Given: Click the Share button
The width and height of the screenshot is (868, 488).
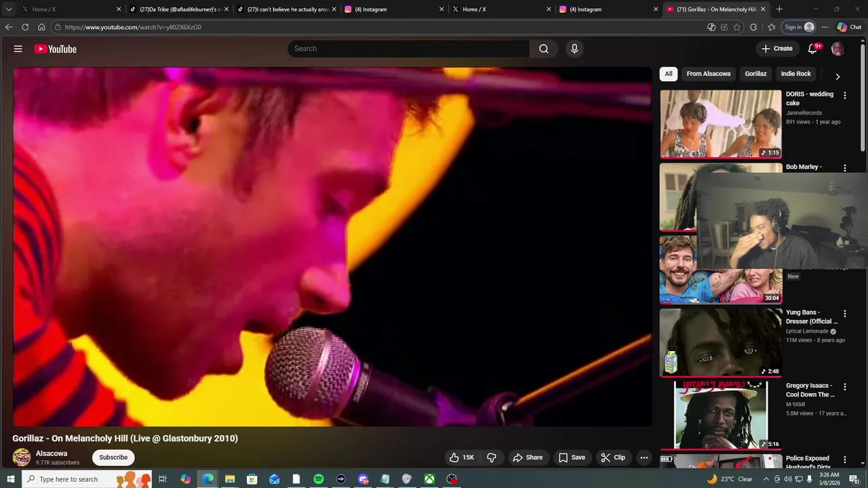Looking at the screenshot, I should (528, 457).
